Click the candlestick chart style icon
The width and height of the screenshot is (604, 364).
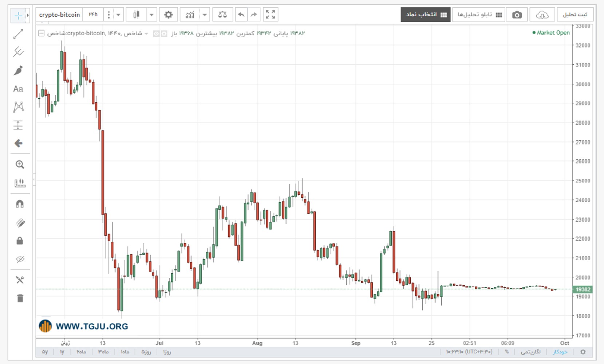point(136,15)
